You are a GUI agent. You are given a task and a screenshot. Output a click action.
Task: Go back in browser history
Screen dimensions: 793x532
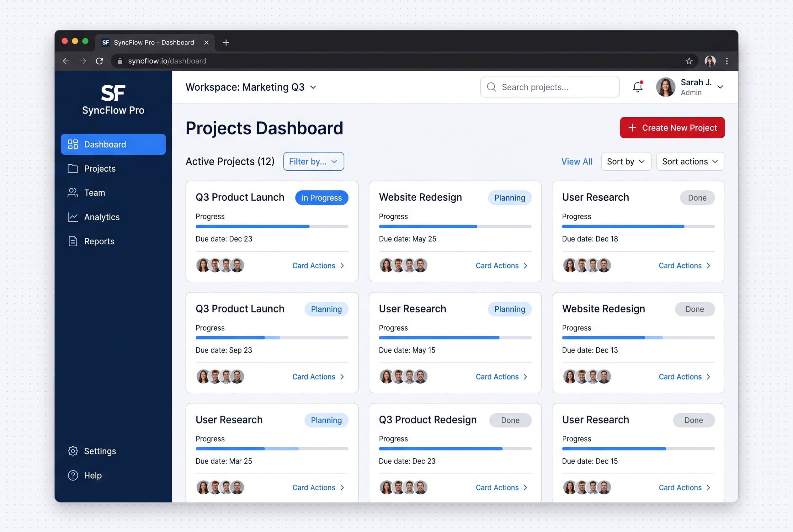pyautogui.click(x=66, y=61)
